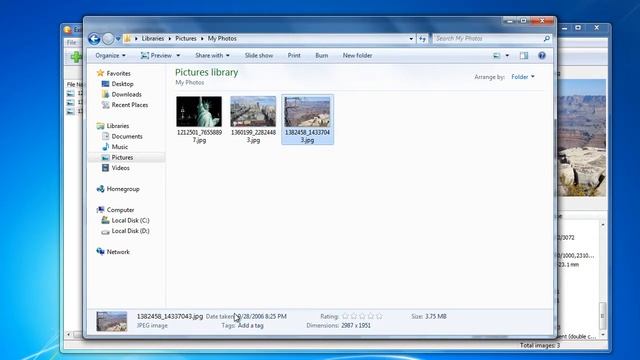Set rating to one star
Viewport: 640px width, 360px height.
coord(345,316)
